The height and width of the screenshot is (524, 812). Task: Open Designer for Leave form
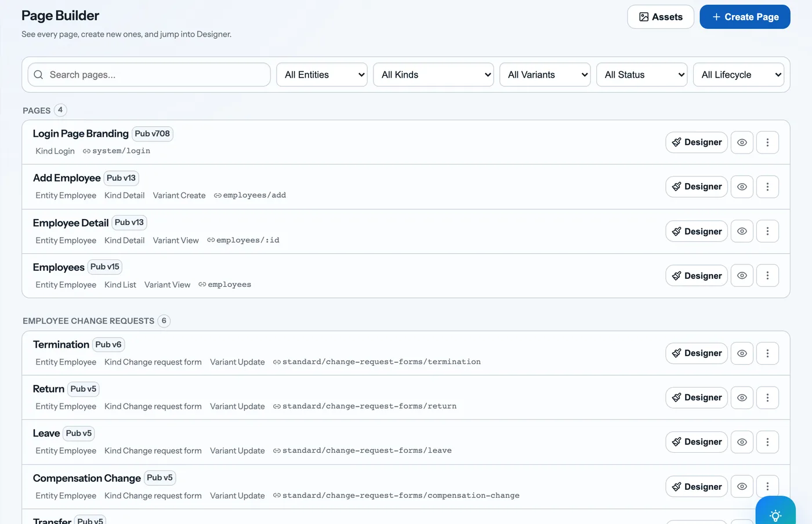tap(697, 442)
